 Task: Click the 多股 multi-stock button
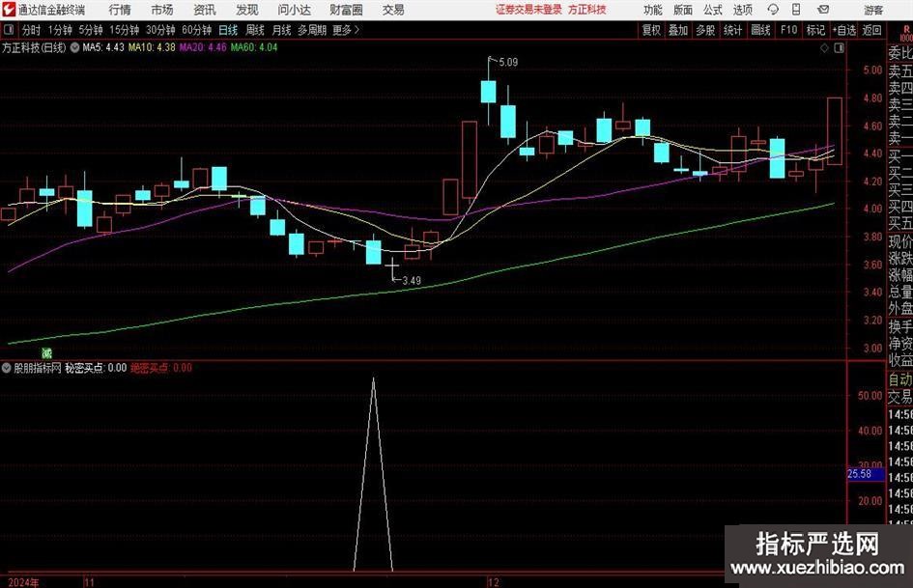click(705, 30)
